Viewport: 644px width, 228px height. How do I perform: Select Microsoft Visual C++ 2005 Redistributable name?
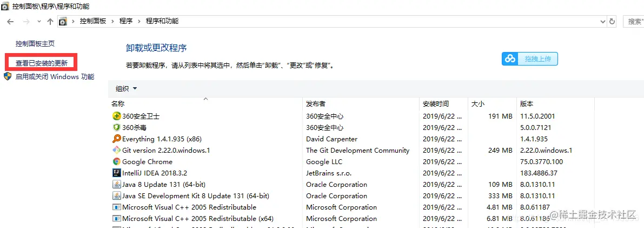click(x=189, y=207)
